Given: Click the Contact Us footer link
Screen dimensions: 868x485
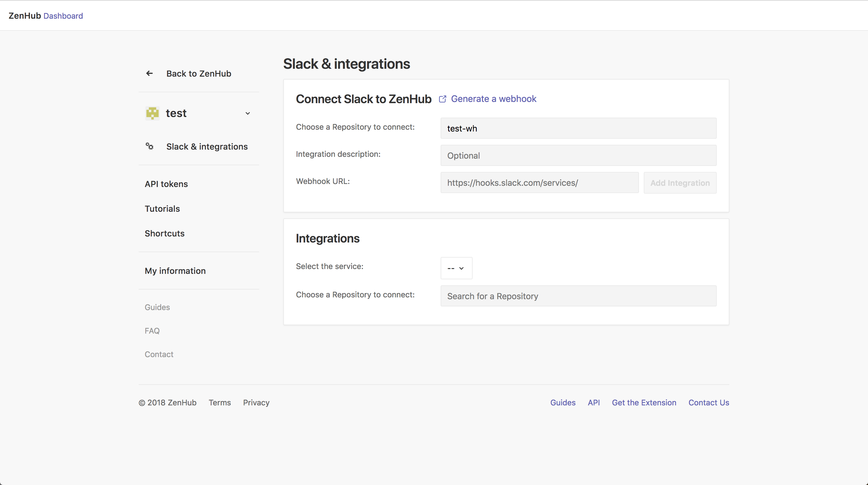Looking at the screenshot, I should point(709,402).
